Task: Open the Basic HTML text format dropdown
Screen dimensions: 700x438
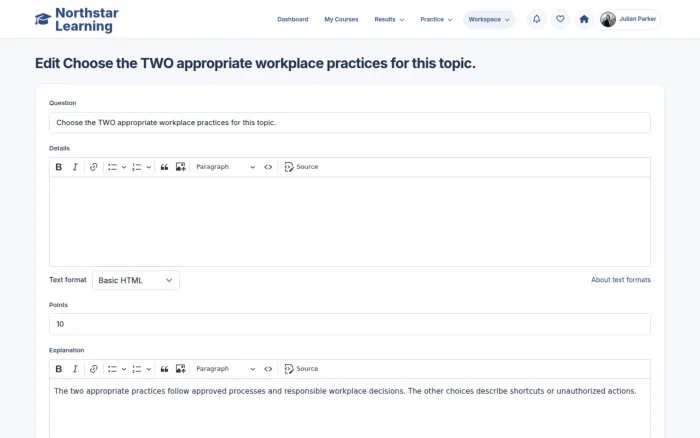Action: [x=136, y=280]
